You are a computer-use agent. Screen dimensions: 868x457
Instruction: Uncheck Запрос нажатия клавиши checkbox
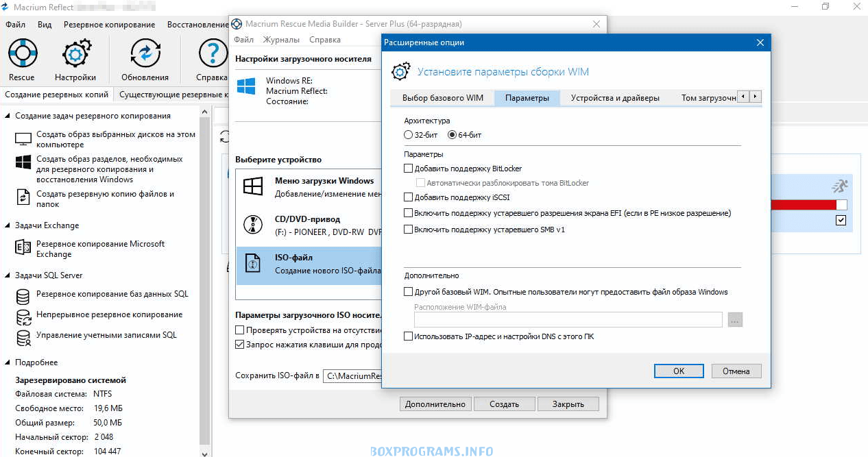click(240, 345)
